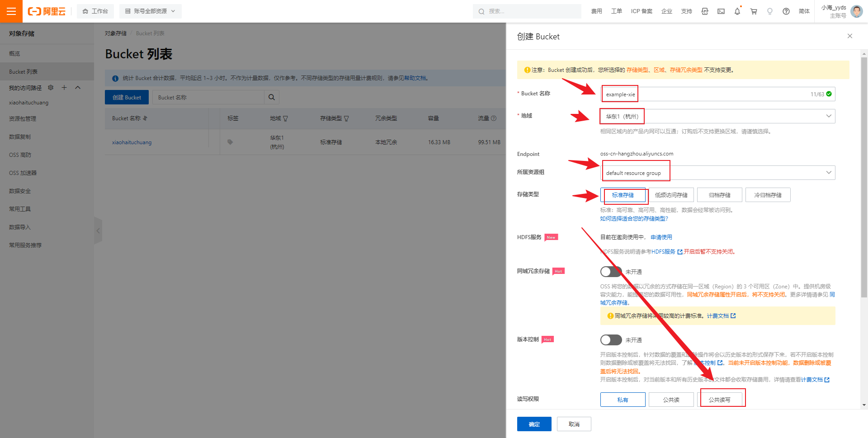868x438 pixels.
Task: Open the help question-mark icon
Action: (x=786, y=11)
